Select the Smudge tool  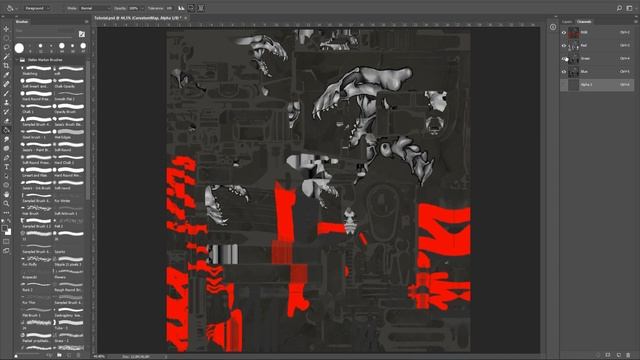6,140
